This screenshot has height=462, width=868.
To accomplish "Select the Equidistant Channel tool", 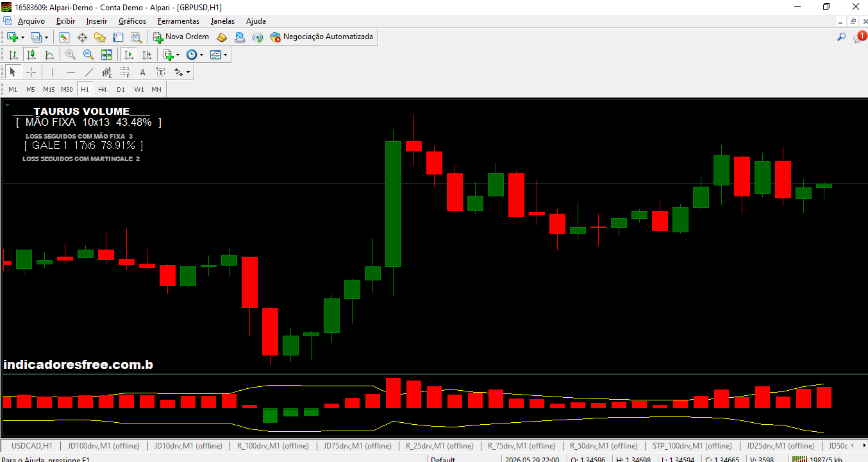I will tap(107, 73).
